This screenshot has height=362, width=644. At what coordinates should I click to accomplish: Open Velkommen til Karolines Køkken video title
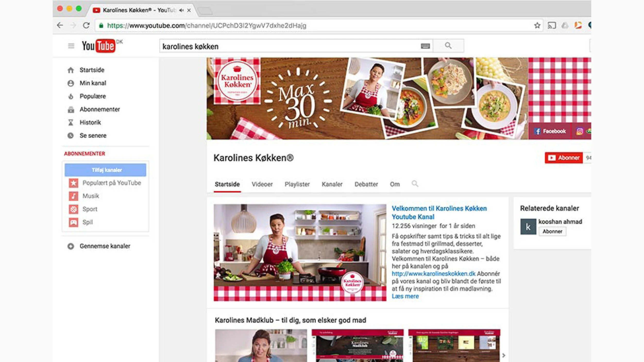point(439,212)
